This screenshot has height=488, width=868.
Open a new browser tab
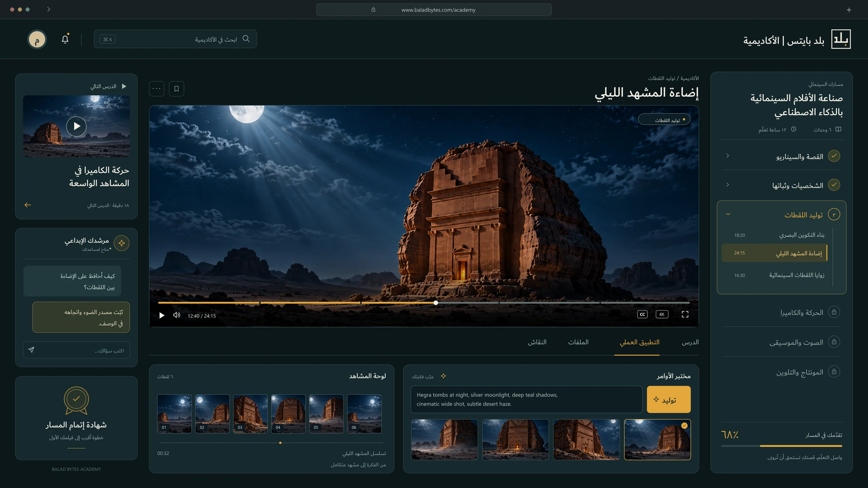point(849,10)
